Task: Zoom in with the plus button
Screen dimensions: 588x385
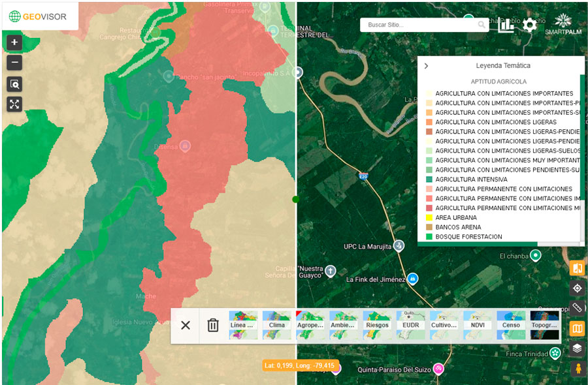Action: 14,42
